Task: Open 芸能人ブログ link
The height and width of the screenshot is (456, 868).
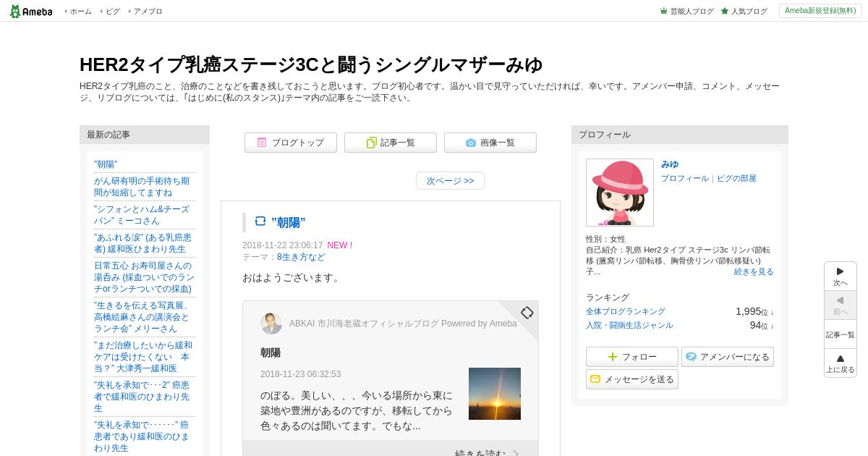Action: (692, 12)
